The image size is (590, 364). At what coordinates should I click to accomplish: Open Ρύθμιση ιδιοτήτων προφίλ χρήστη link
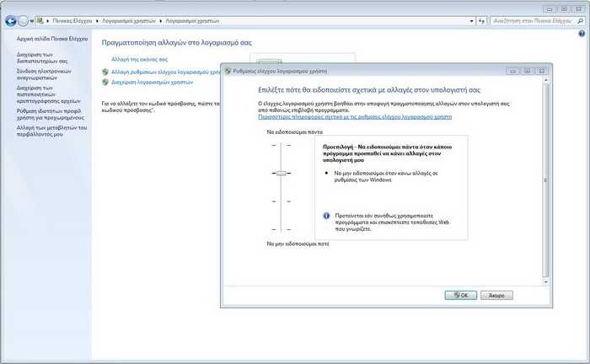point(50,115)
